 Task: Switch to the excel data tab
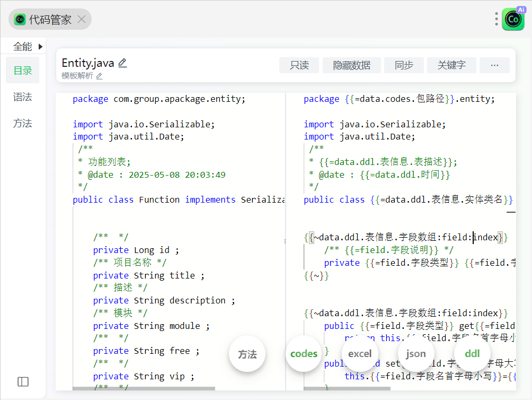(360, 354)
